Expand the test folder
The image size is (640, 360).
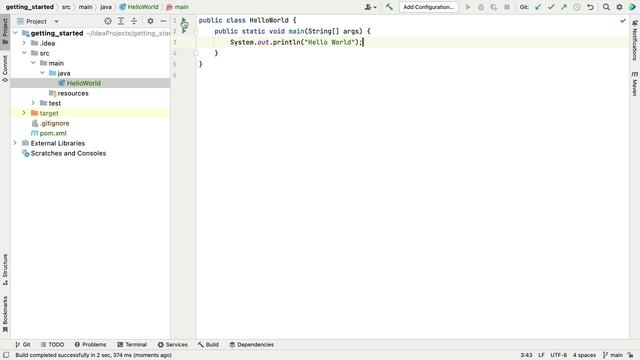point(33,103)
